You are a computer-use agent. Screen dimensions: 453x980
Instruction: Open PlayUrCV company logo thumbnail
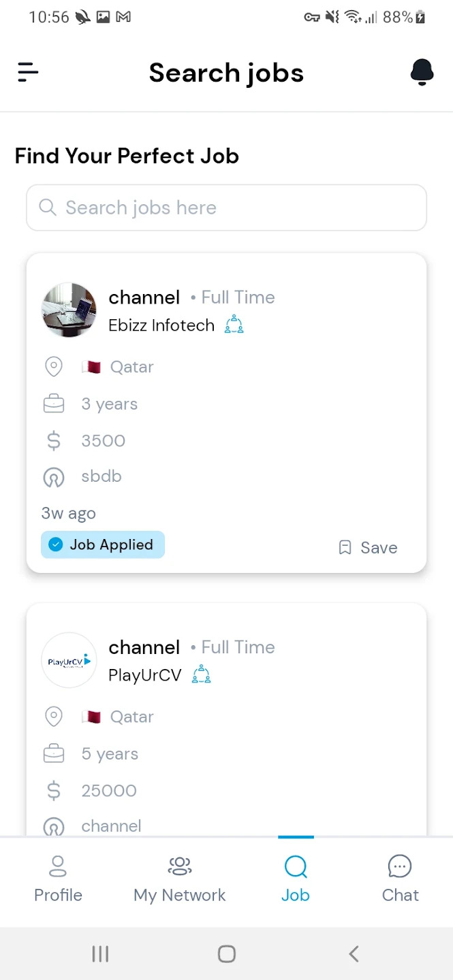pos(69,660)
